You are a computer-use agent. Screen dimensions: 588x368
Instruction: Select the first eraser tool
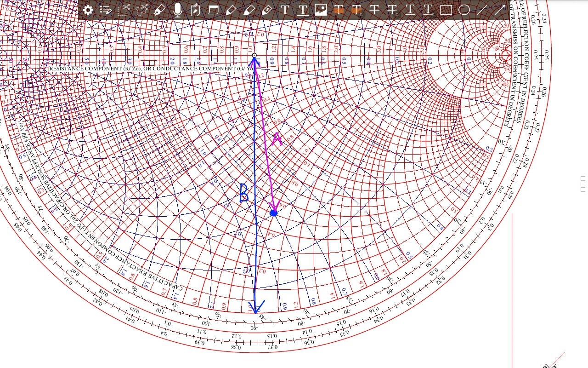[x=231, y=10]
